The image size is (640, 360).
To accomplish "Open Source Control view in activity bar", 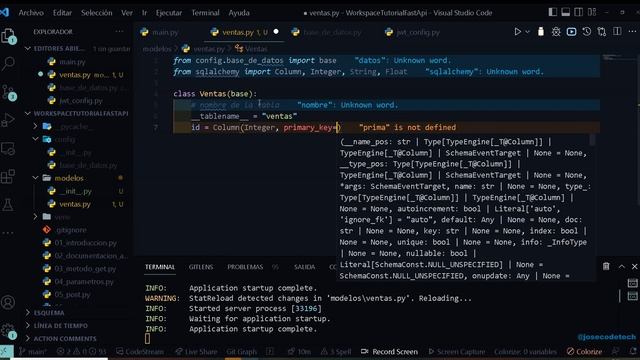I will pos(8,92).
